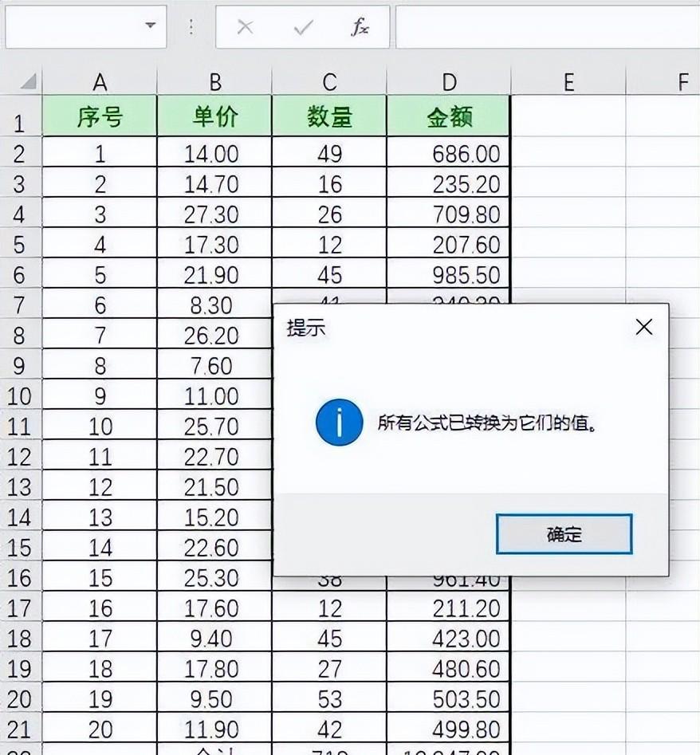Click the 数量 header cell
This screenshot has height=755, width=700.
click(329, 116)
